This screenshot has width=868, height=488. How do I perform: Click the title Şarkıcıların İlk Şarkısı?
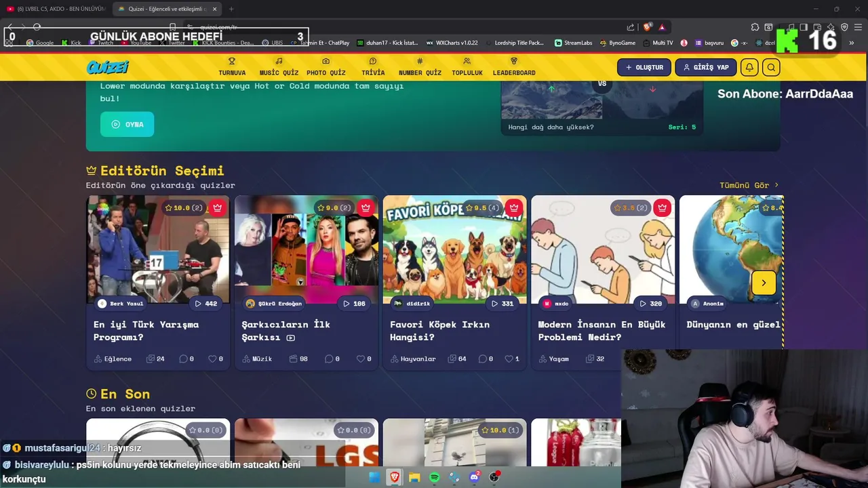click(285, 331)
